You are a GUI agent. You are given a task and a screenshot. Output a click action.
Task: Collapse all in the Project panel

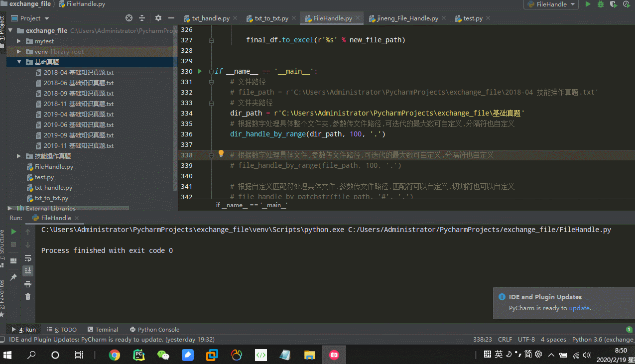pyautogui.click(x=142, y=18)
